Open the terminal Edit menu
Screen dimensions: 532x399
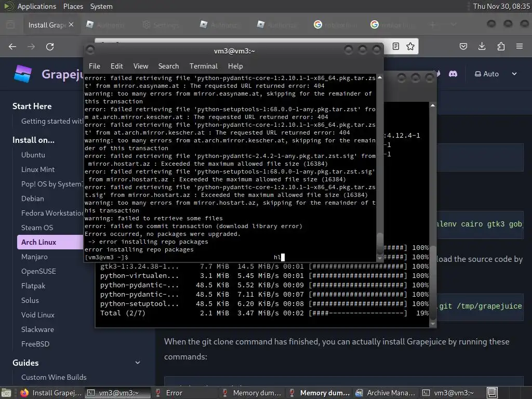click(117, 66)
